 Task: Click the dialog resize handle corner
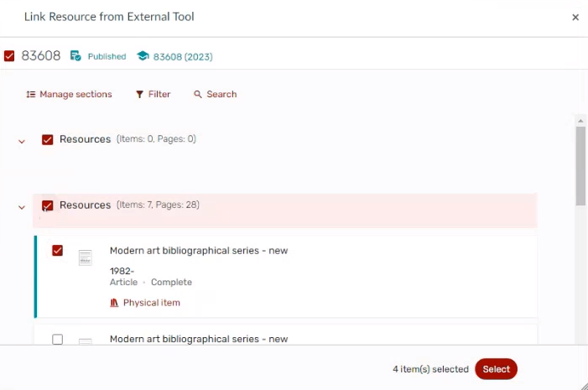point(584,386)
